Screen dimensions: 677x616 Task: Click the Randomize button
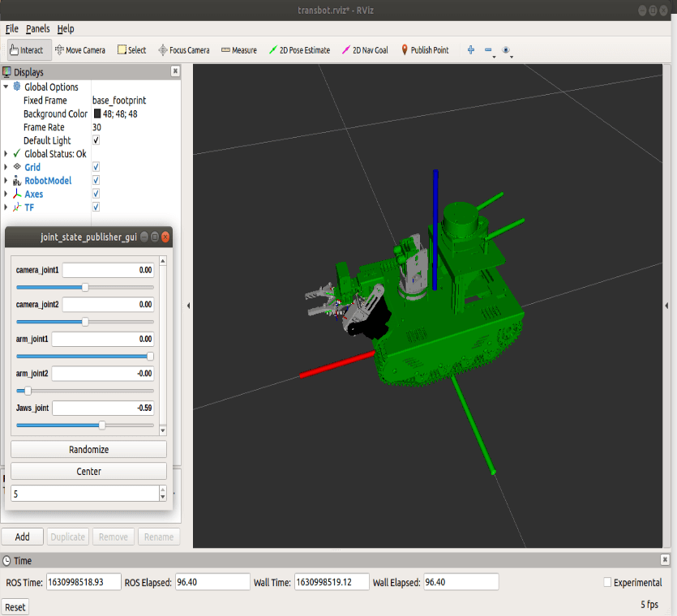coord(88,449)
